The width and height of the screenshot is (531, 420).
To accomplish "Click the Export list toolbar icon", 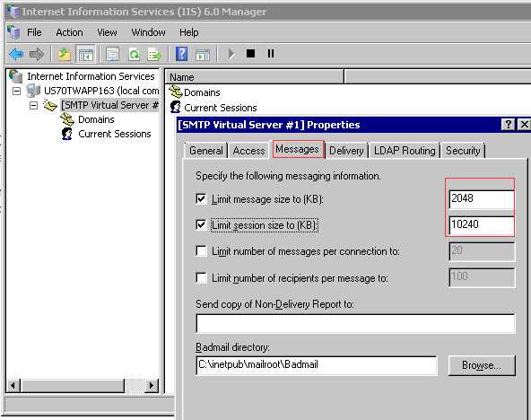I will 154,54.
